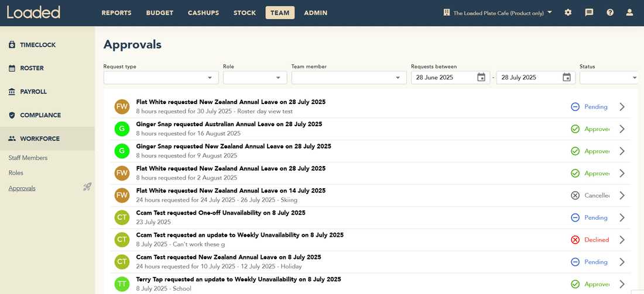Click the G avatar on the 16 August request

(x=122, y=129)
